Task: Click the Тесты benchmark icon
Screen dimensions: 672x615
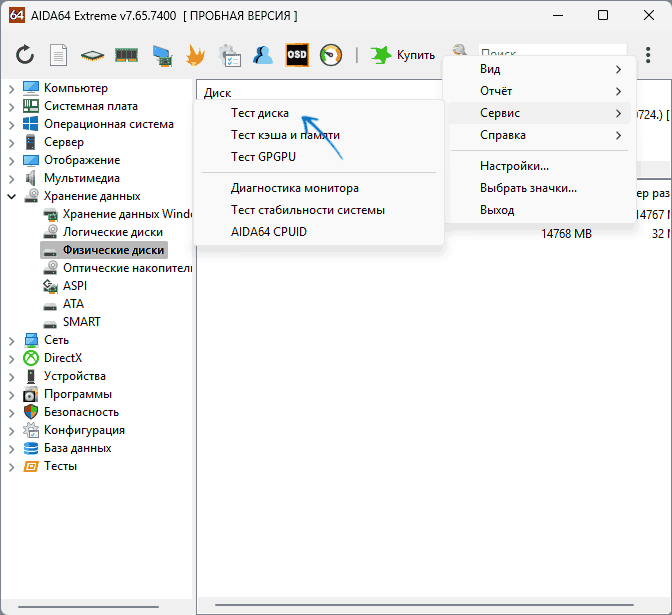Action: (x=31, y=466)
